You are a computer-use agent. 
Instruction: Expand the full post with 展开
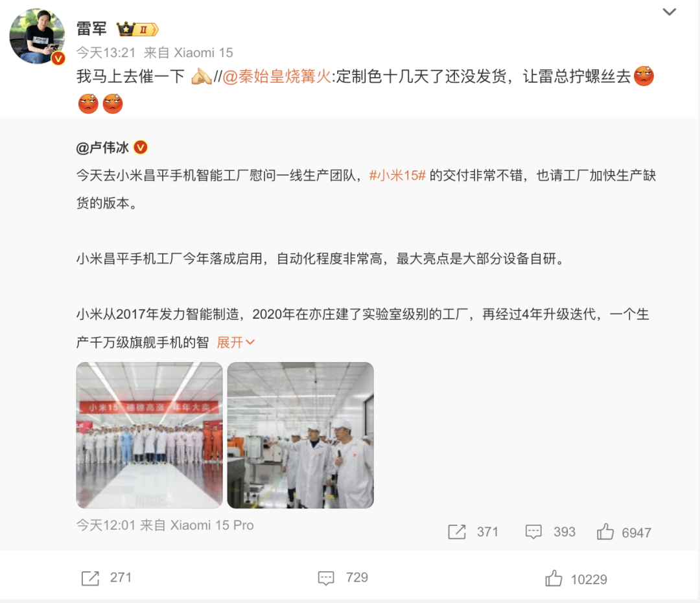[236, 342]
